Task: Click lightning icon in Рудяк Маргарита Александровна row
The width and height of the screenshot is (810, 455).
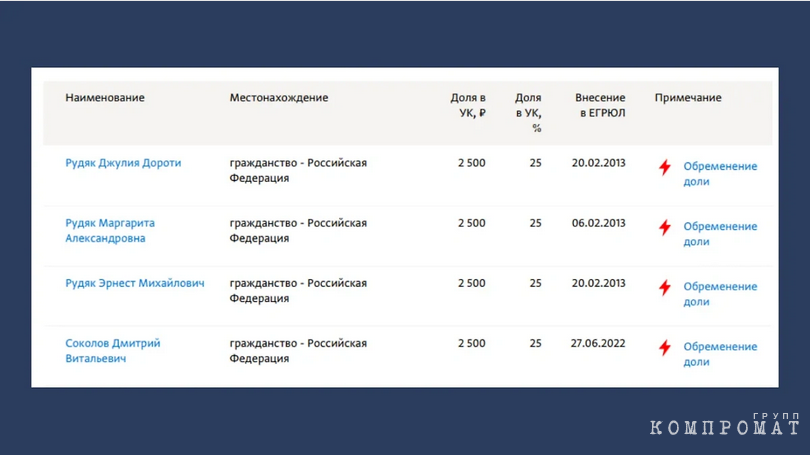Action: tap(665, 227)
